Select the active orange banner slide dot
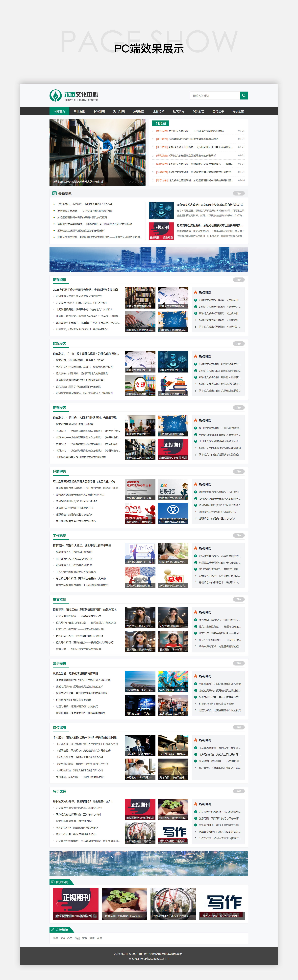This screenshot has width=298, height=980. (142, 181)
